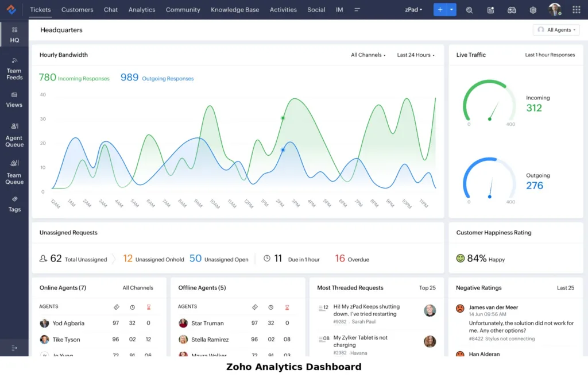Click green data point on bandwidth chart
Image resolution: width=588 pixels, height=377 pixels.
click(283, 118)
